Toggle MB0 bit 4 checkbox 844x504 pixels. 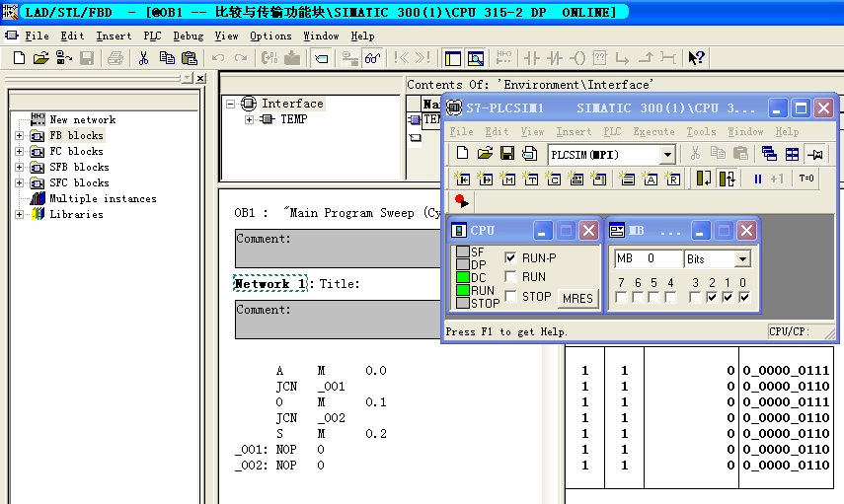point(670,297)
